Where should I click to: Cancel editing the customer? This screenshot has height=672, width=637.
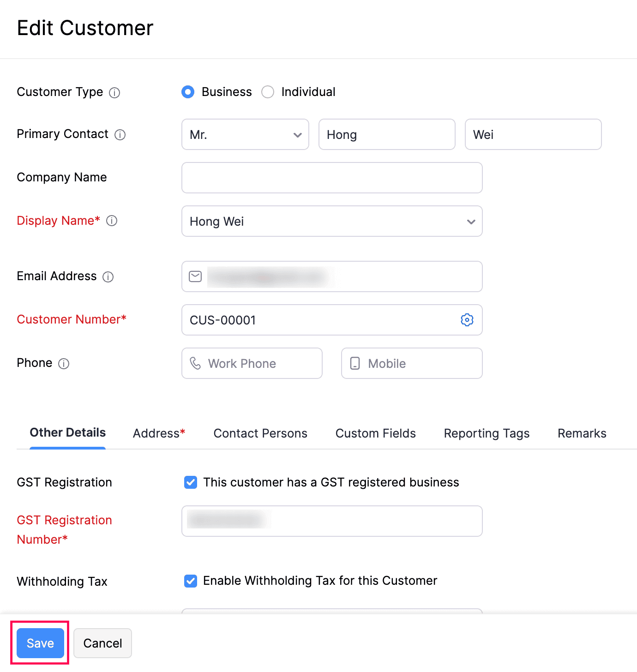pyautogui.click(x=102, y=643)
